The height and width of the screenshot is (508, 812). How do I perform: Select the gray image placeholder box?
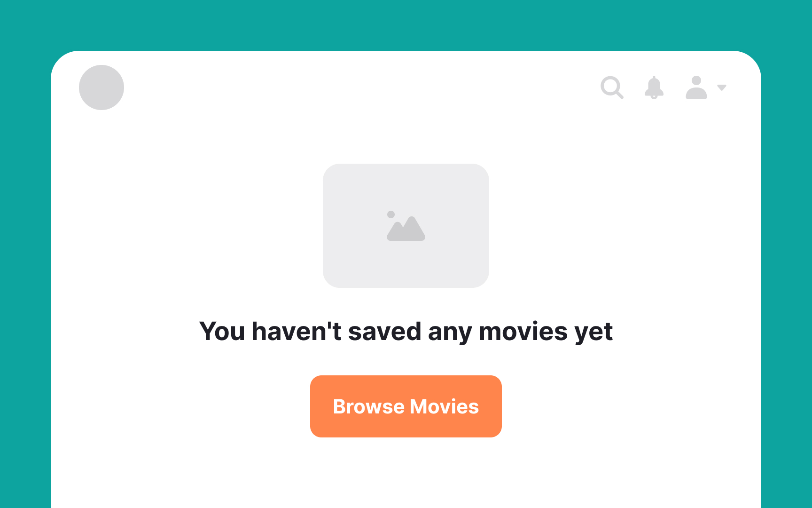(406, 226)
